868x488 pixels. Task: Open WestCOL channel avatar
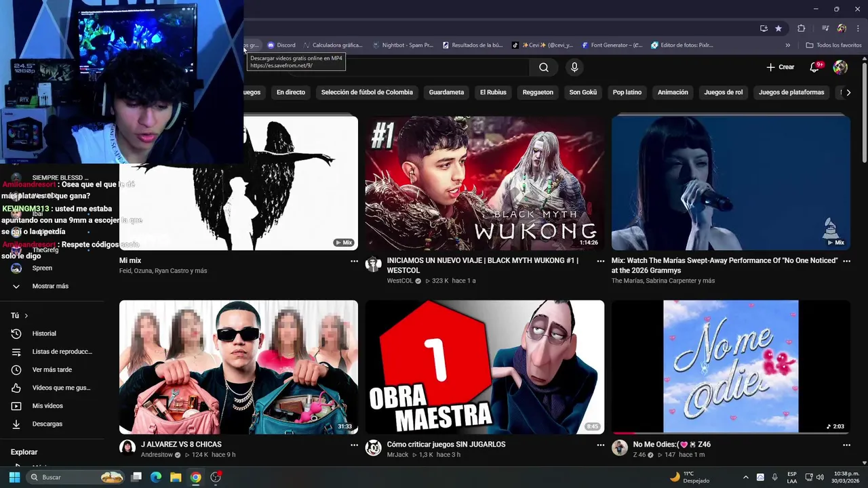374,264
